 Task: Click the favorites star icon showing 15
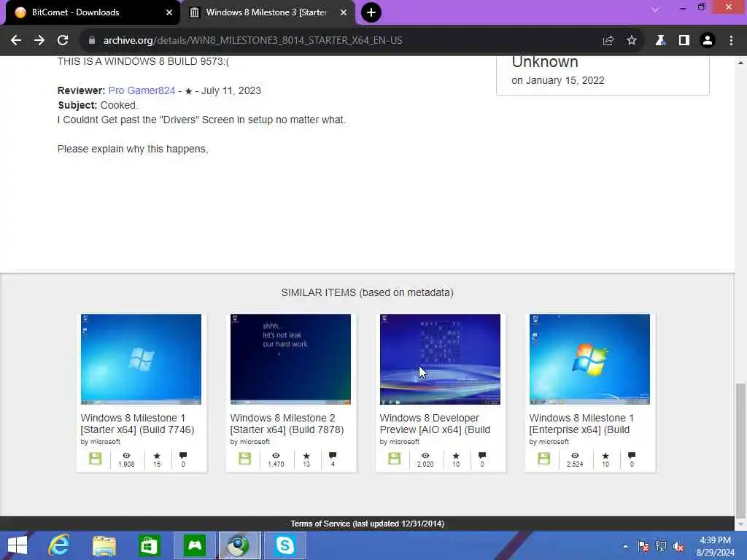[x=158, y=456]
